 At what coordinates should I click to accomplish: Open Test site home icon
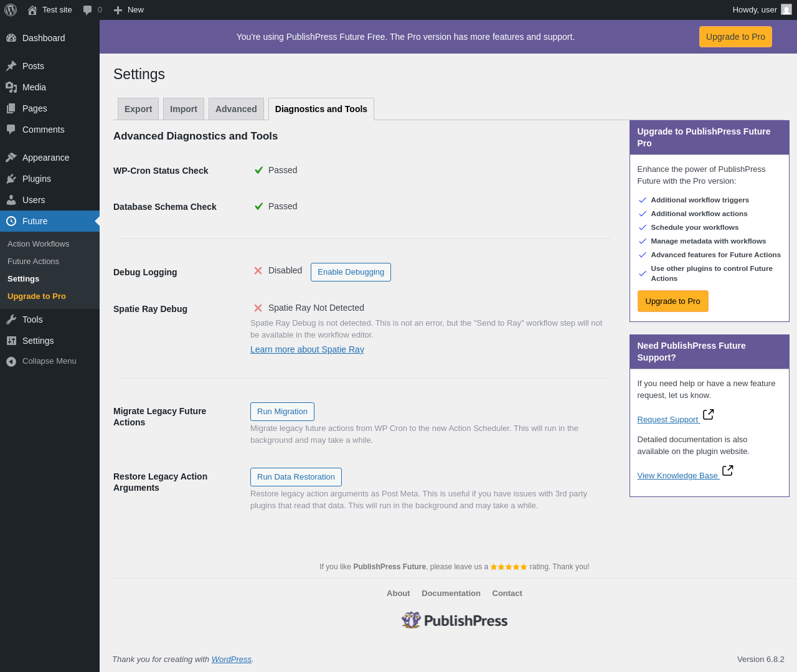click(32, 10)
